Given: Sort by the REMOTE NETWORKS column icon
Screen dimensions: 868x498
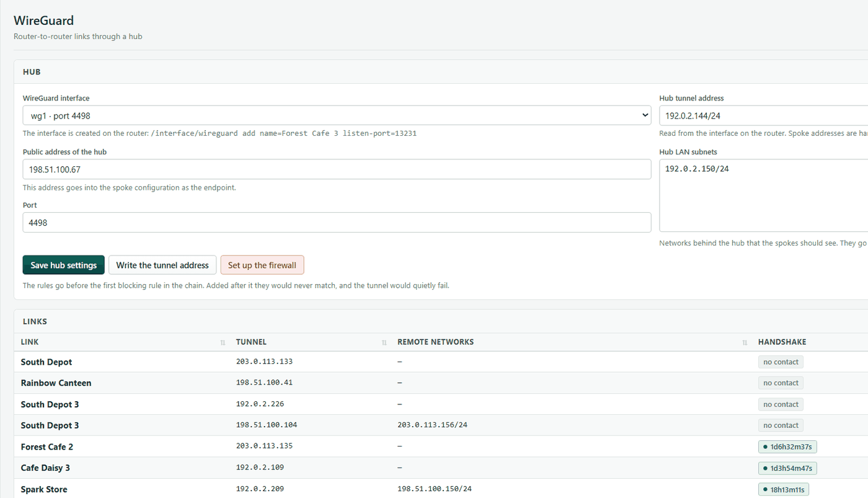Looking at the screenshot, I should [x=745, y=342].
